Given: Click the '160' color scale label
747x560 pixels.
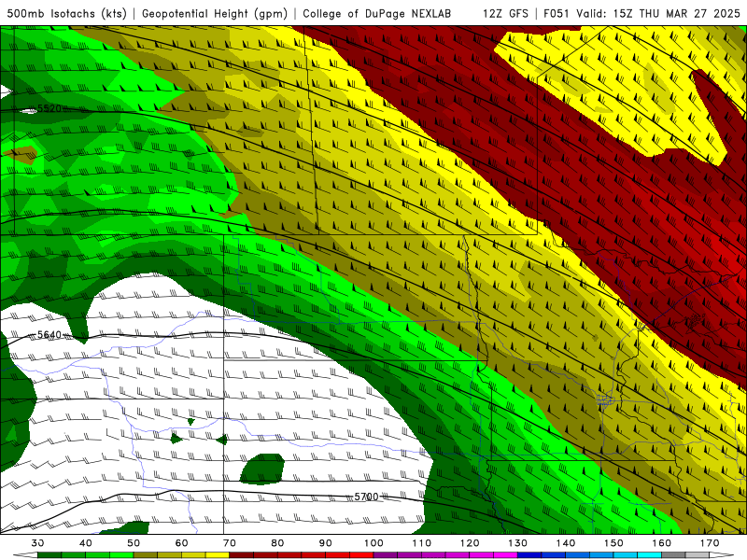Looking at the screenshot, I should [662, 543].
